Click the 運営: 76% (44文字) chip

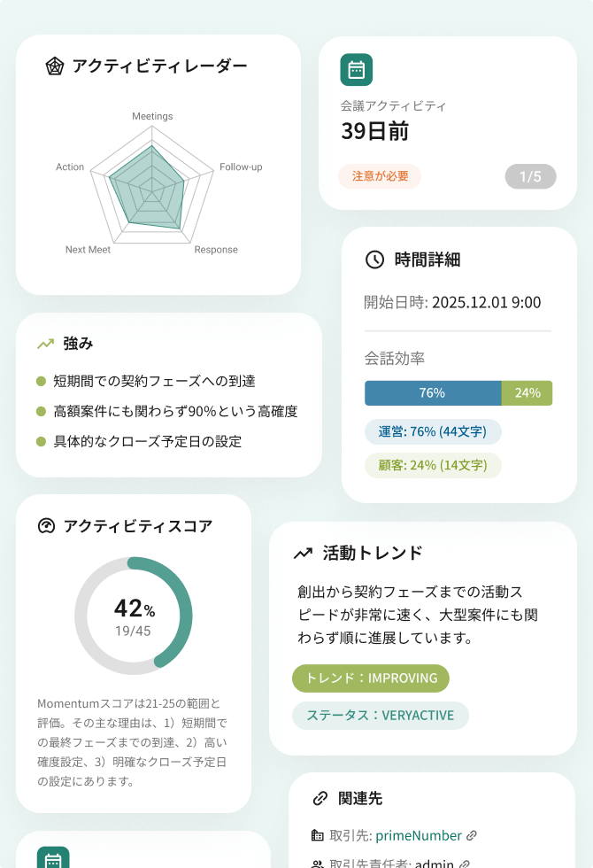click(432, 431)
